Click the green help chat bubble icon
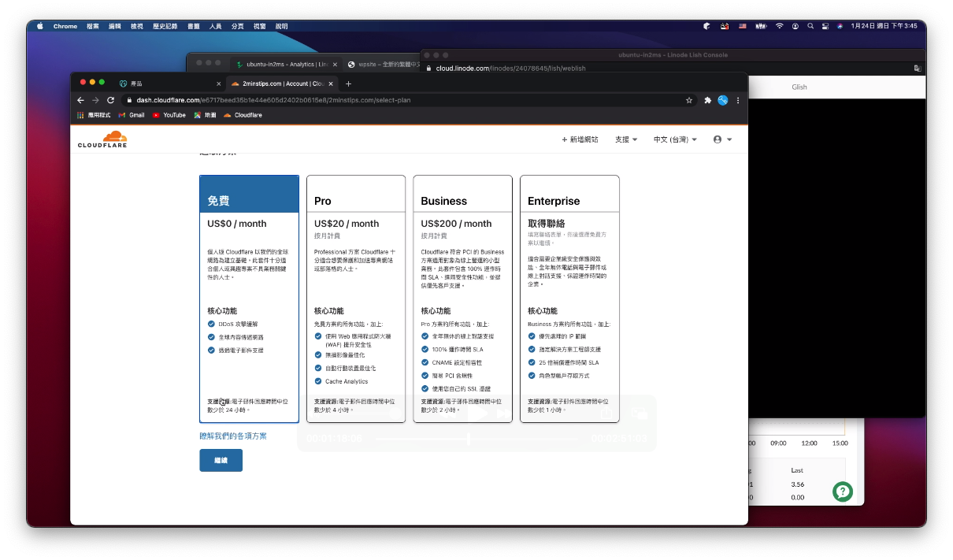 click(x=843, y=491)
